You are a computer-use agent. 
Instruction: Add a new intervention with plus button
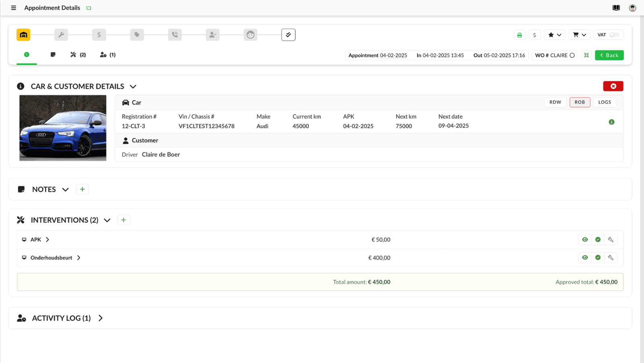coord(124,220)
